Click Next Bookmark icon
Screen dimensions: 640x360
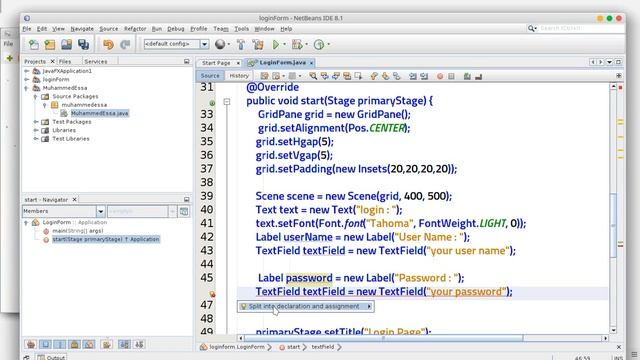385,76
